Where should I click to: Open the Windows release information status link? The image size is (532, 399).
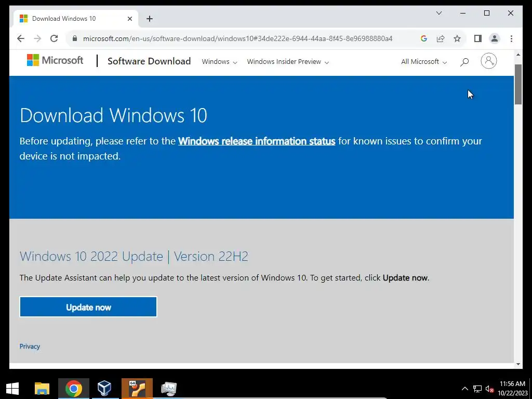257,141
